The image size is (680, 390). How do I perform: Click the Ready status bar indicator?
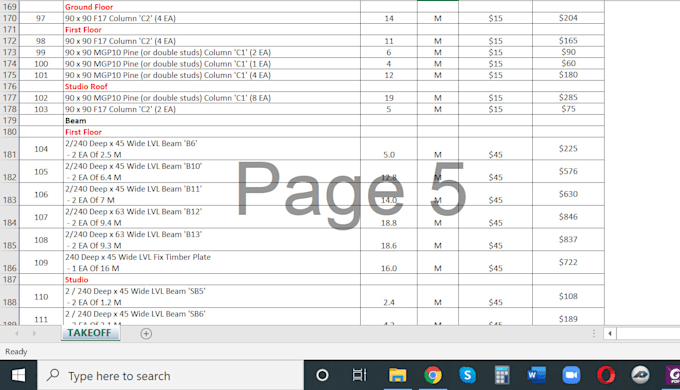(x=16, y=351)
